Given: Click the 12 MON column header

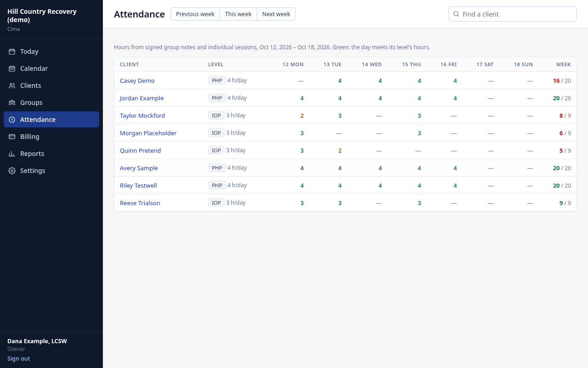Looking at the screenshot, I should (293, 64).
